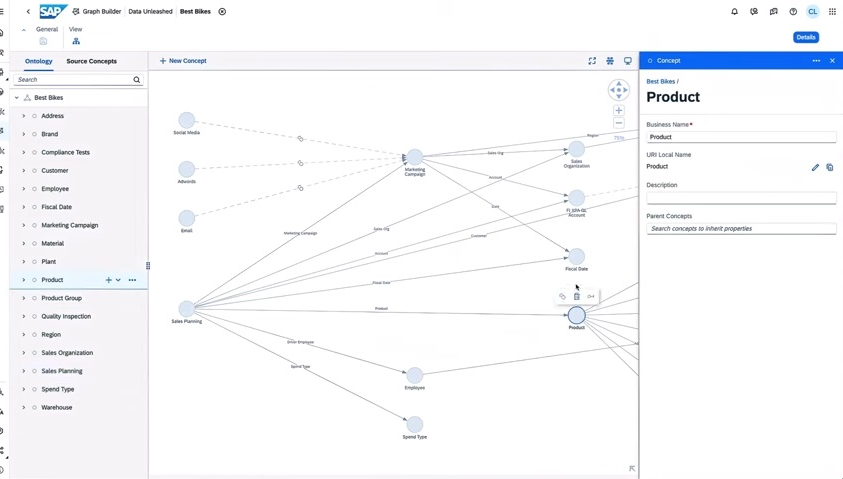Image resolution: width=843 pixels, height=479 pixels.
Task: Click the close icon next to Best Bikes title
Action: click(x=222, y=11)
